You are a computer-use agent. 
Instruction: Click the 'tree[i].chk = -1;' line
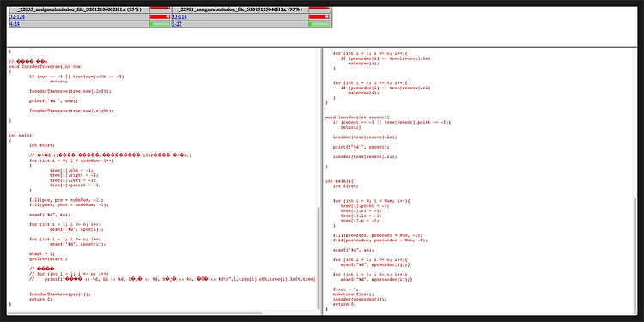click(x=71, y=171)
